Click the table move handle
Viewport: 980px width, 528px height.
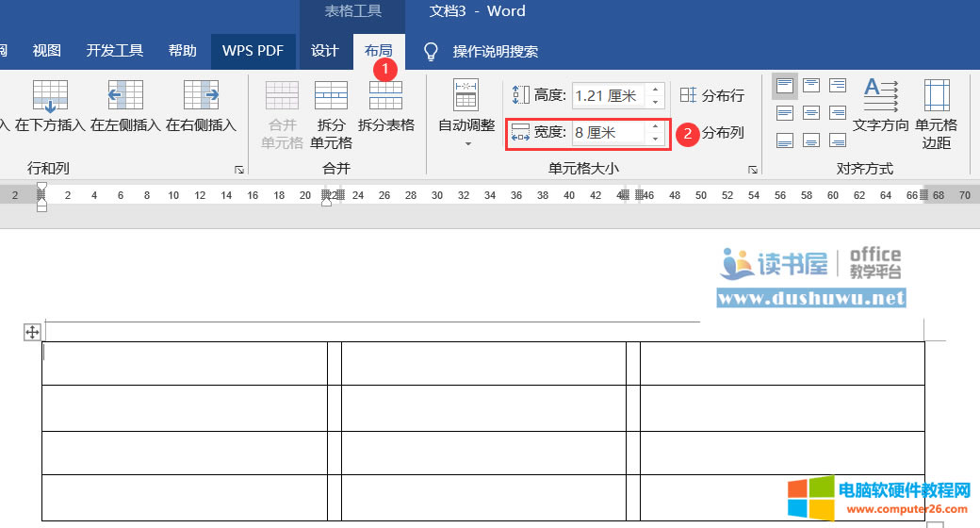click(x=32, y=332)
